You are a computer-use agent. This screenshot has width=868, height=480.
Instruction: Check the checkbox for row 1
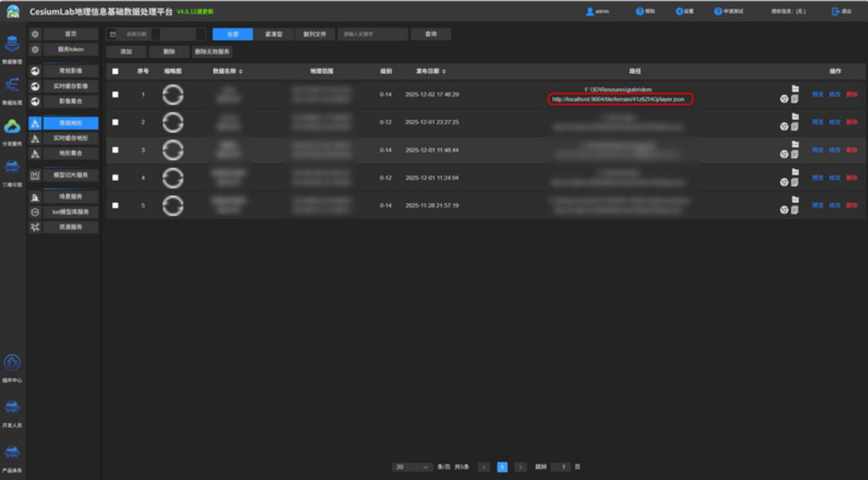115,95
